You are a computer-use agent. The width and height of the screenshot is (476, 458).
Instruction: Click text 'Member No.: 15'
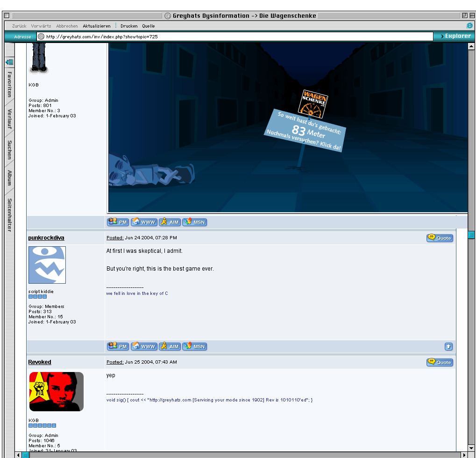click(x=45, y=317)
